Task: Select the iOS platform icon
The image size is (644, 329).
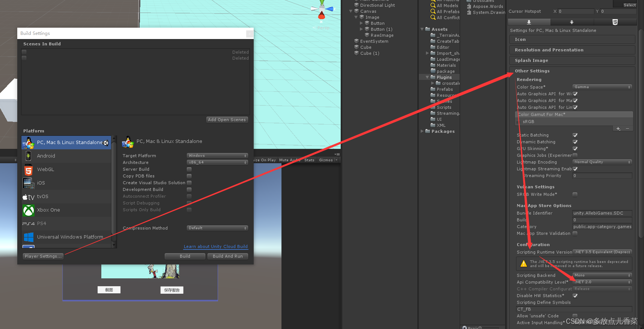Action: 29,183
